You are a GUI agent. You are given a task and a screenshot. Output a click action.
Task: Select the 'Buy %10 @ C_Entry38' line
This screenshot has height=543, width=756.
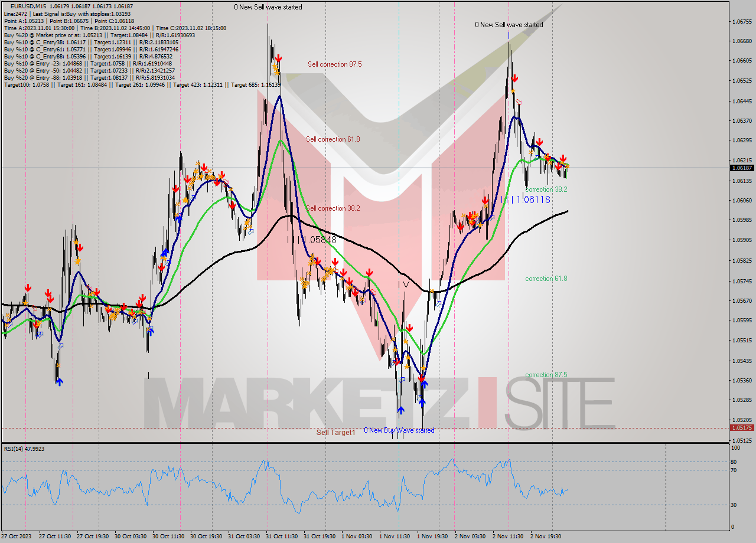[x=91, y=42]
